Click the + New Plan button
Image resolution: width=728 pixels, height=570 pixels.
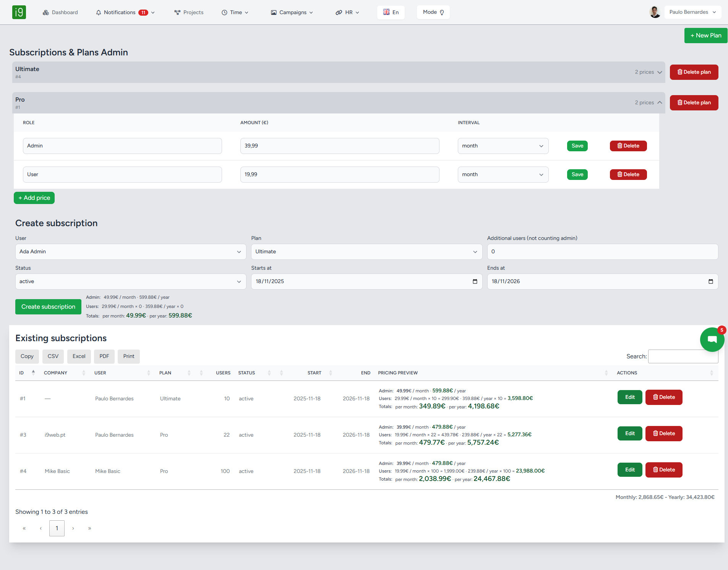(x=706, y=36)
